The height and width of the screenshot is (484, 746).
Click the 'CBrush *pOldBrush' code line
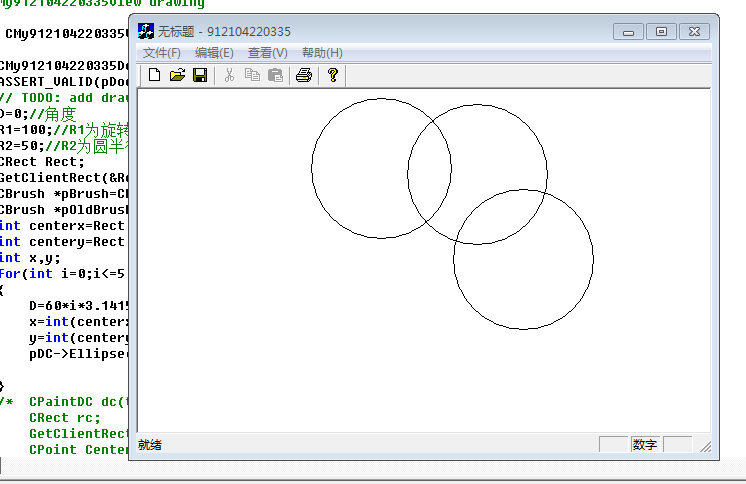[x=64, y=210]
